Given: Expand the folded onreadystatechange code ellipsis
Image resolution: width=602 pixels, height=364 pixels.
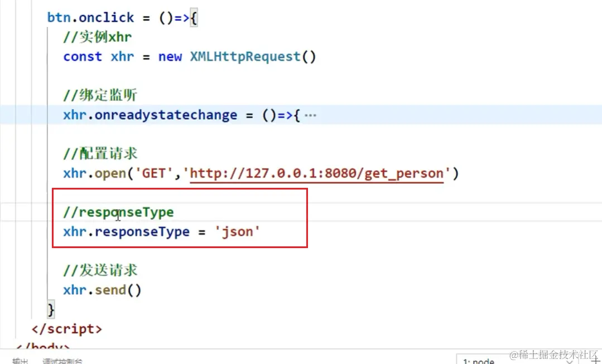Looking at the screenshot, I should point(310,115).
